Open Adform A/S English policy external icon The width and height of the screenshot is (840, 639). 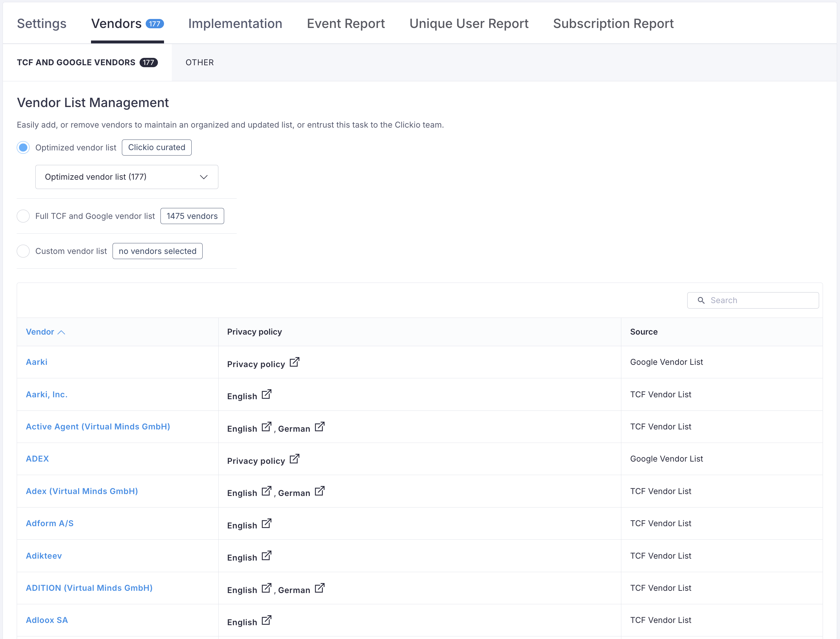pos(266,523)
